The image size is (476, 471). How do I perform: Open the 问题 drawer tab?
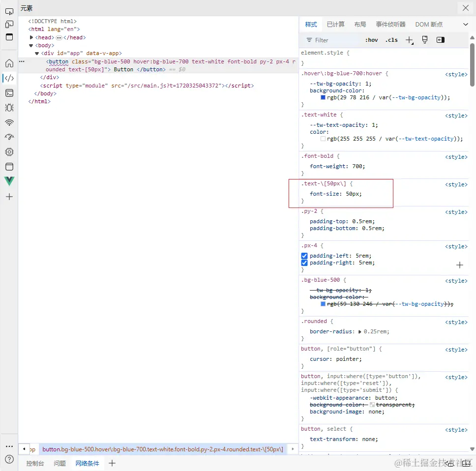(60, 464)
